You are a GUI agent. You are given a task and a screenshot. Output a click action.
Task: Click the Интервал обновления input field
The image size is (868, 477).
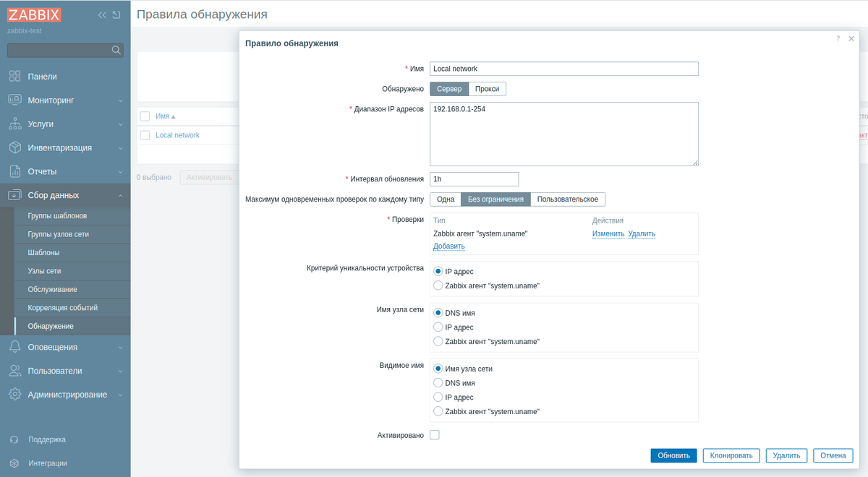[x=475, y=179]
